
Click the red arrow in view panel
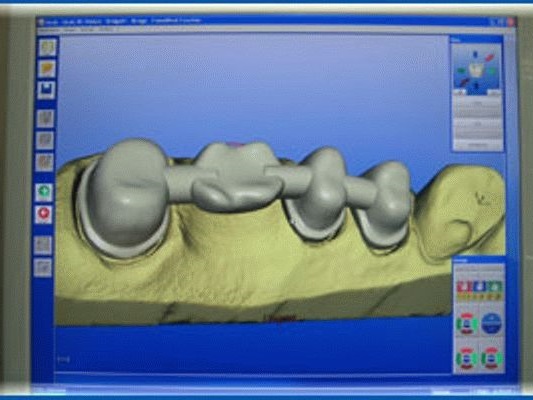(489, 58)
